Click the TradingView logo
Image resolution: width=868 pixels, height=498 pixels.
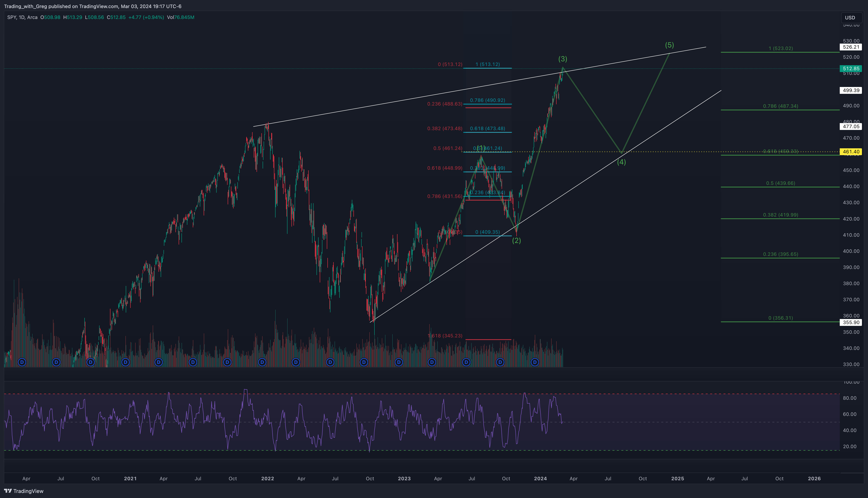point(24,491)
